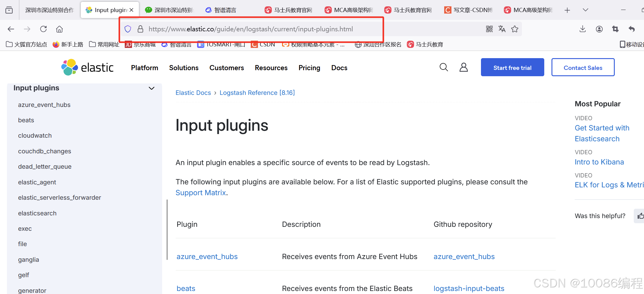Open the downloads panel
This screenshot has height=294, width=644.
pyautogui.click(x=583, y=29)
